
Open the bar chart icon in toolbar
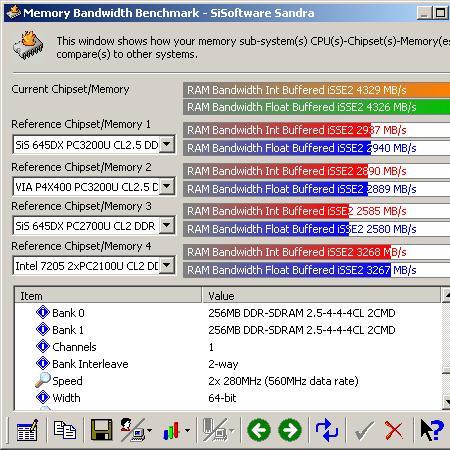pyautogui.click(x=171, y=431)
